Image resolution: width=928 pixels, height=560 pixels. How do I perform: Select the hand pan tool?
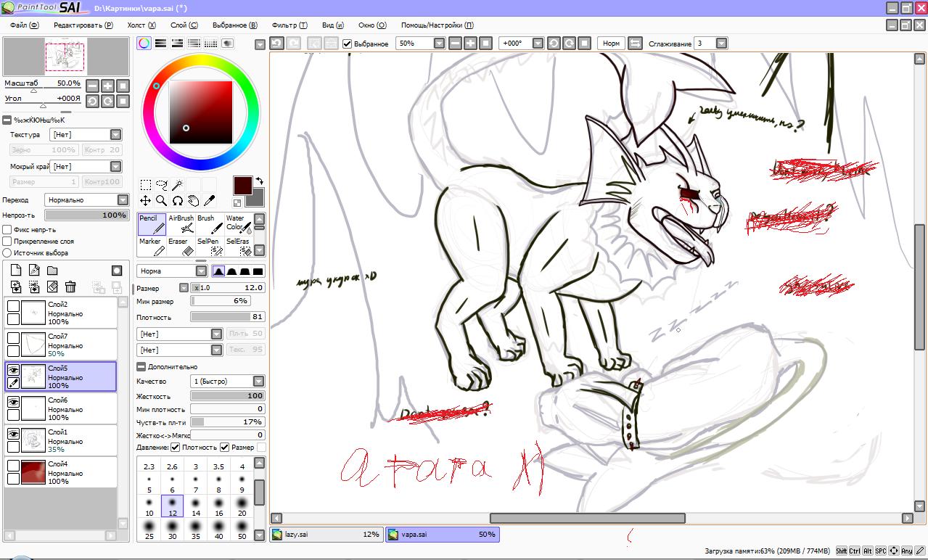pyautogui.click(x=193, y=201)
